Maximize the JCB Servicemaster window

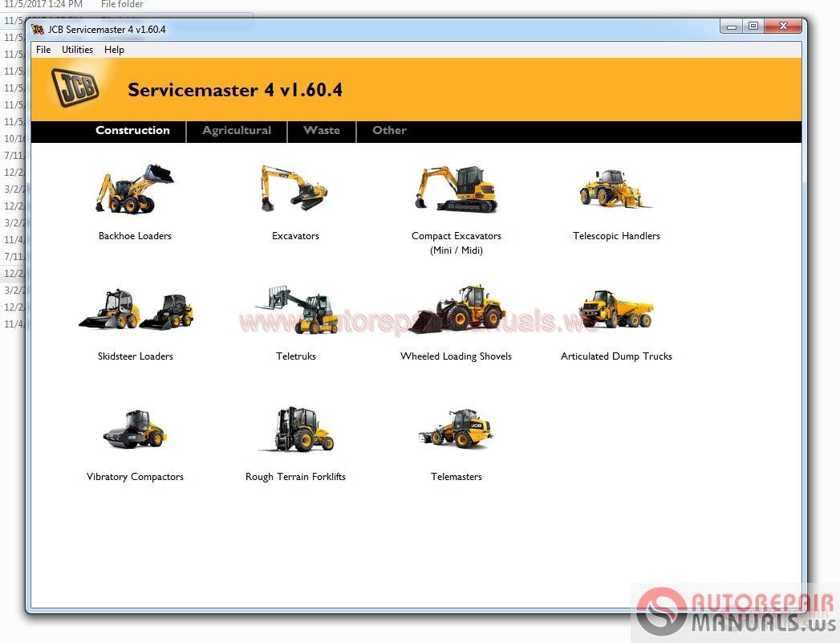753,26
